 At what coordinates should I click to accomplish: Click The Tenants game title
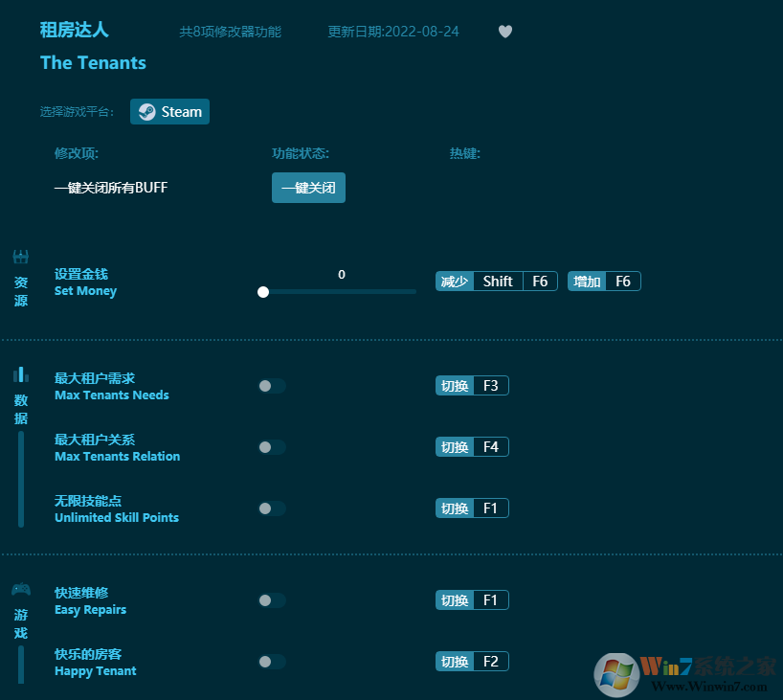(x=93, y=63)
